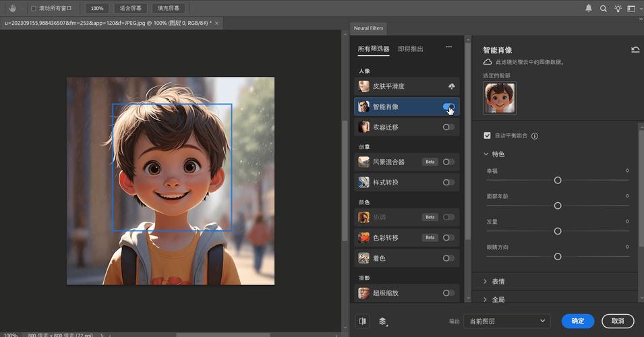Click the before/after preview comparison icon
The width and height of the screenshot is (644, 337).
point(363,321)
